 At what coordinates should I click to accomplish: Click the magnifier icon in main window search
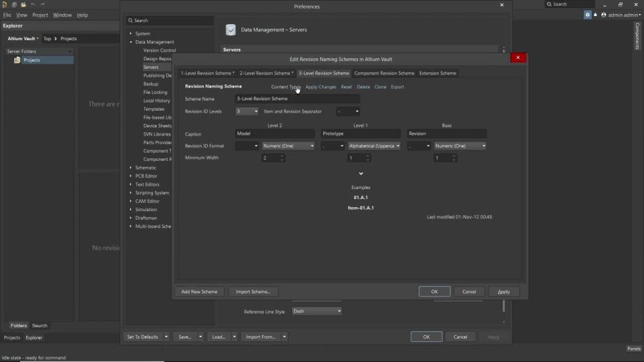(549, 4)
